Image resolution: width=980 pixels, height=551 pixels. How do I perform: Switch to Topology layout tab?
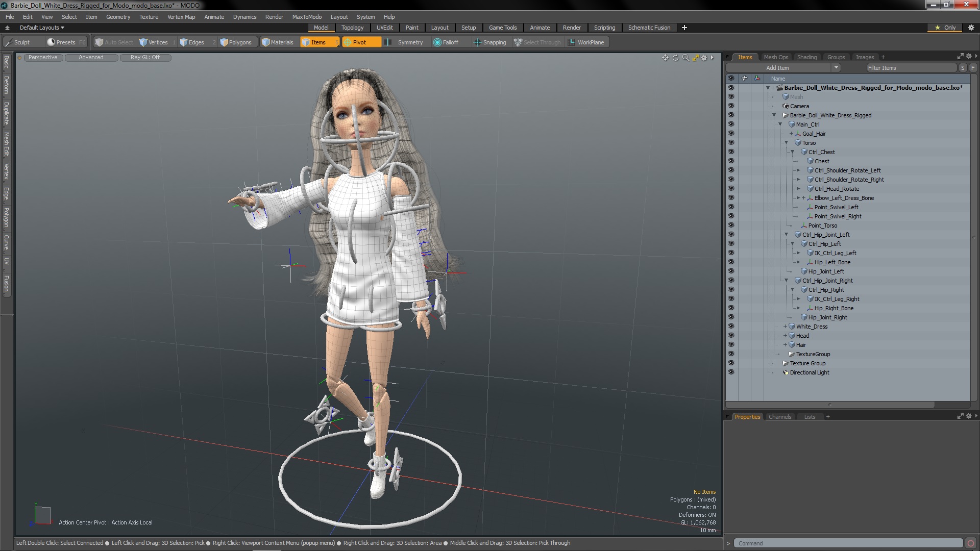click(352, 28)
